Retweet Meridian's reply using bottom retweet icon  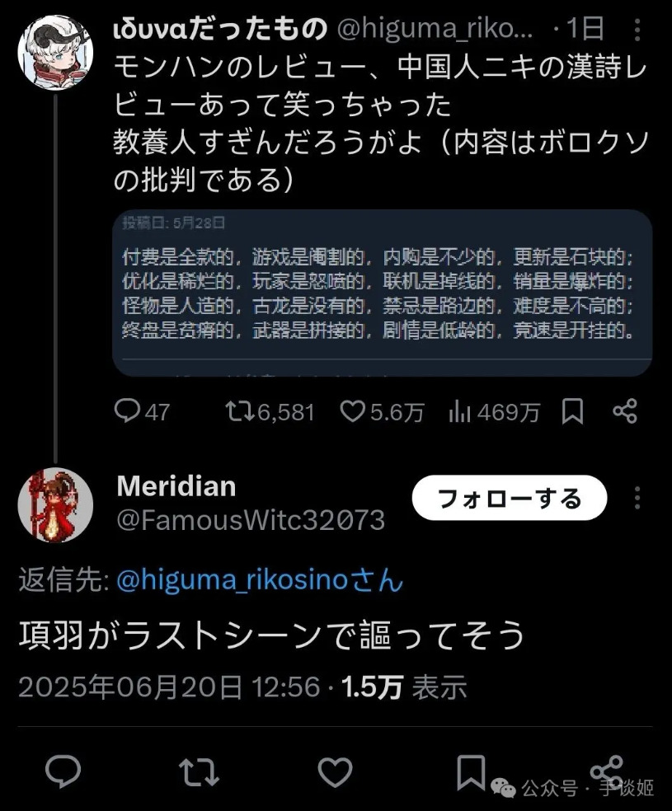tap(200, 772)
